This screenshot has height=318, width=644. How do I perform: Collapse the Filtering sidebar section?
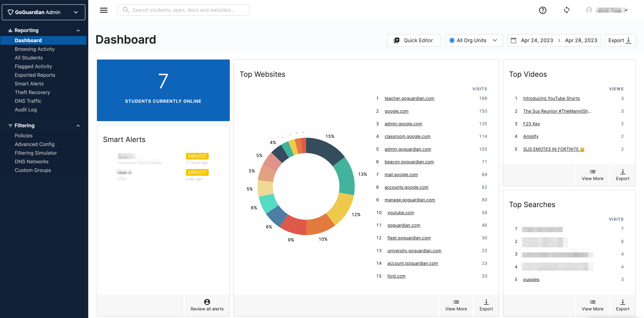tap(78, 126)
